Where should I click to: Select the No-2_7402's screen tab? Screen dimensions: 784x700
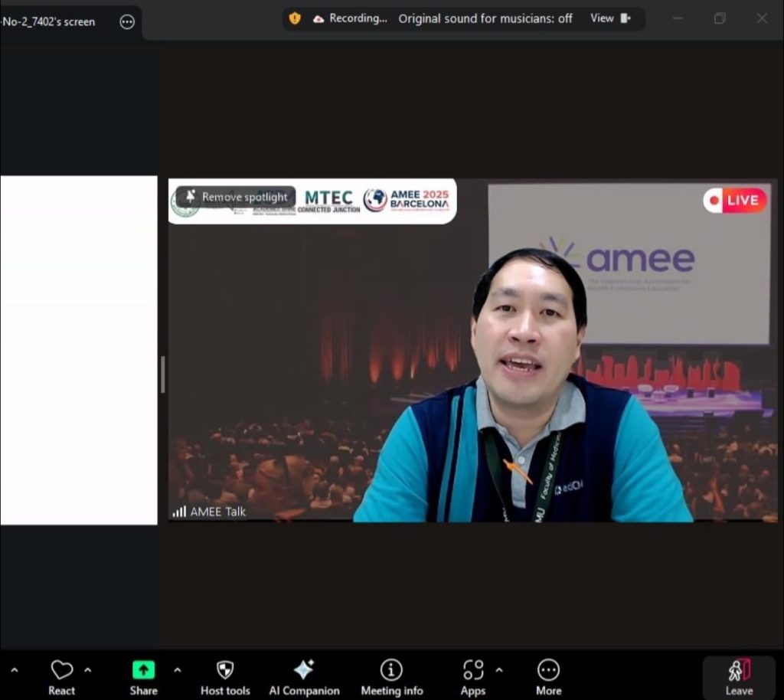(49, 22)
